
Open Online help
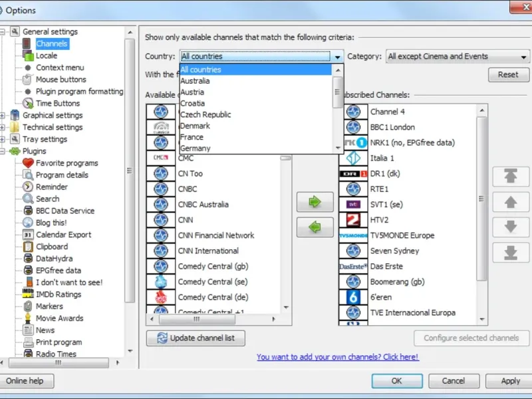pyautogui.click(x=26, y=380)
